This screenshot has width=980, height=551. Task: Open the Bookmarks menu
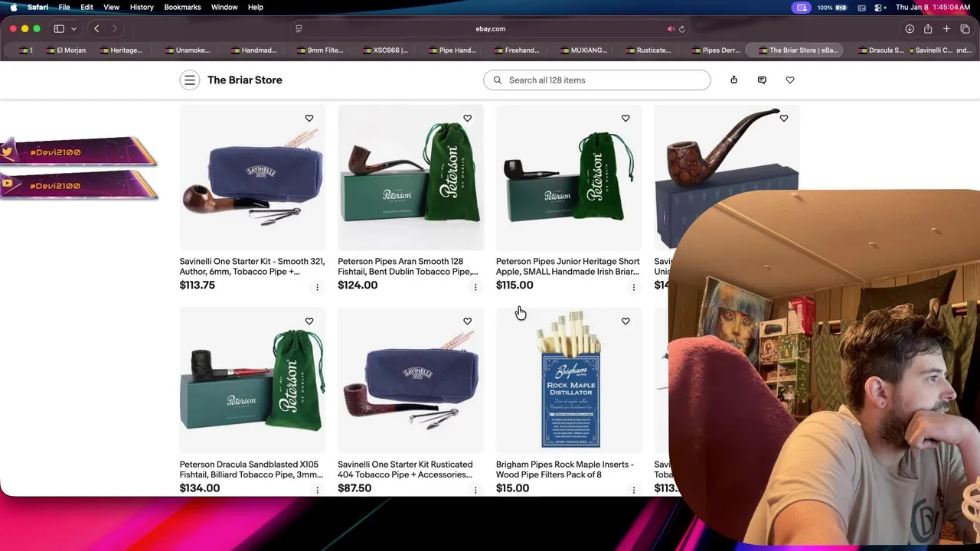click(x=182, y=7)
